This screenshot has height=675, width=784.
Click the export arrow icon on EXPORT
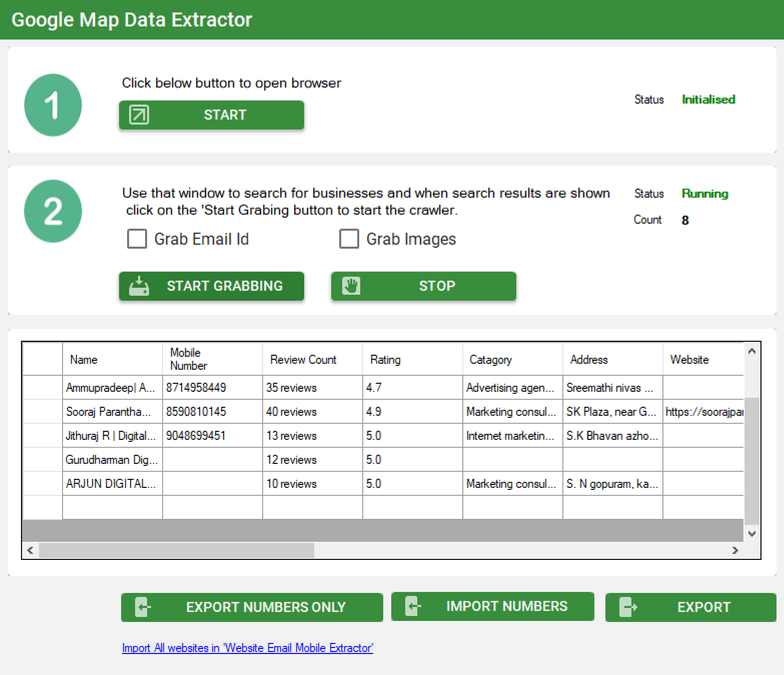[x=628, y=607]
